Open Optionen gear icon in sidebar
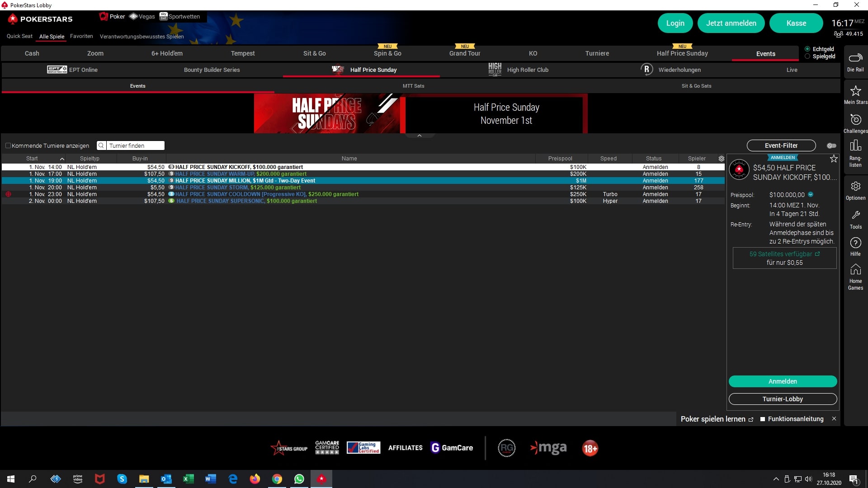The height and width of the screenshot is (488, 868). tap(855, 187)
